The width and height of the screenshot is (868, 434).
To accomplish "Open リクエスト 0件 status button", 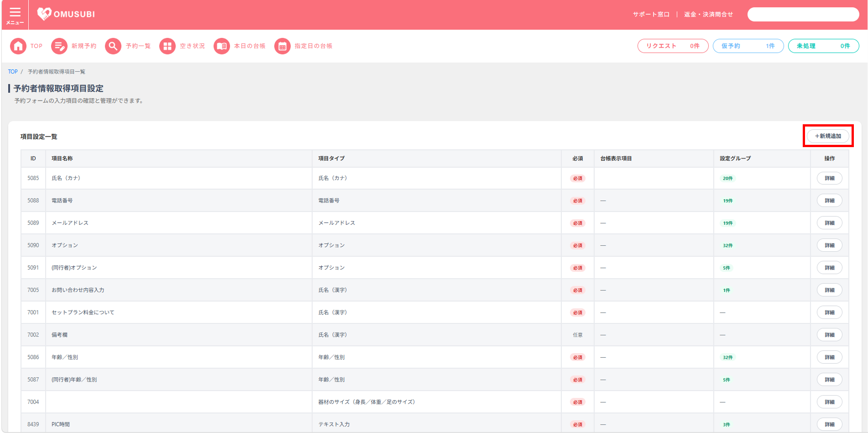I will [x=673, y=46].
